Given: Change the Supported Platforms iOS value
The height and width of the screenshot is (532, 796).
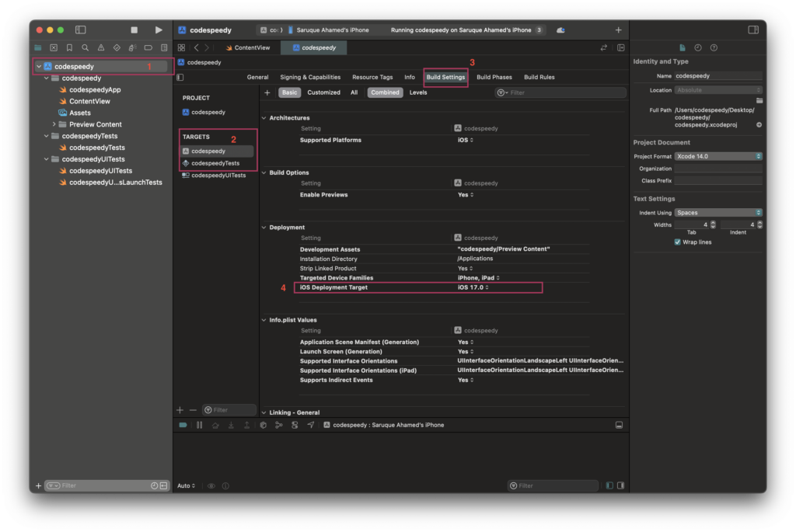Looking at the screenshot, I should (x=465, y=140).
